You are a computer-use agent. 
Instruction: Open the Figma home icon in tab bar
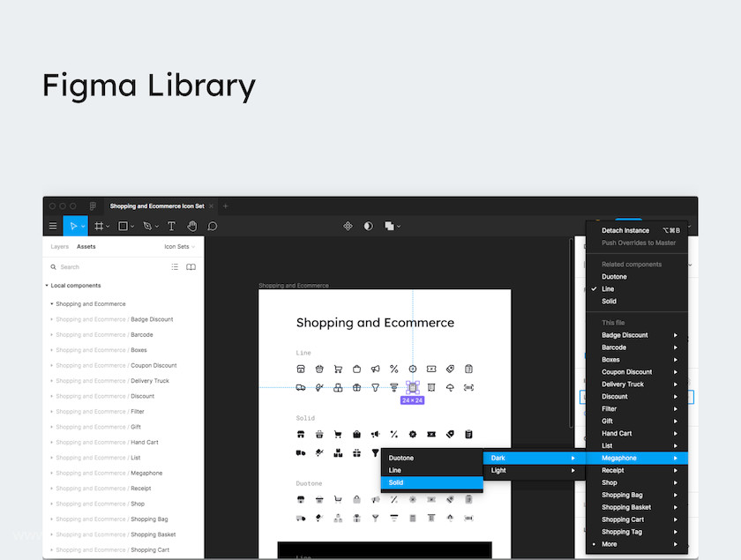coord(93,206)
